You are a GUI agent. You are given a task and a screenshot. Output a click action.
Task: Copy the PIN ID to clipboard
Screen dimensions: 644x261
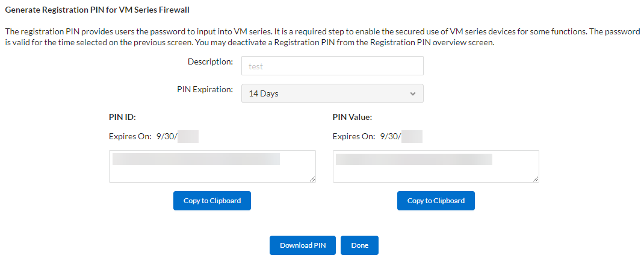point(212,201)
